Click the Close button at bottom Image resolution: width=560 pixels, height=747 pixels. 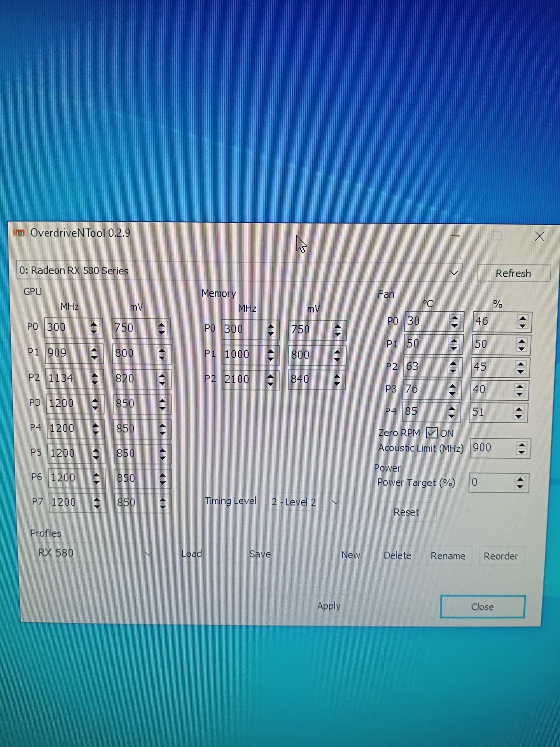click(x=482, y=607)
